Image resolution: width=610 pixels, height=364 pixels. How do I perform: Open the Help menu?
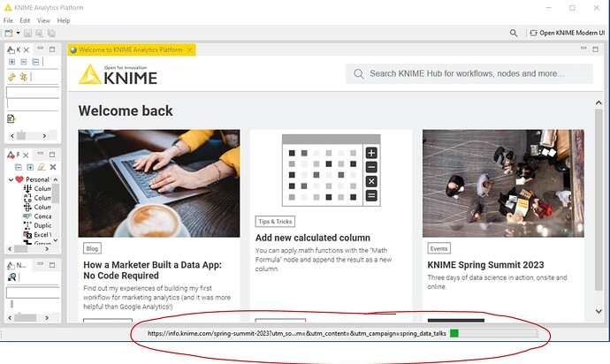tap(64, 20)
